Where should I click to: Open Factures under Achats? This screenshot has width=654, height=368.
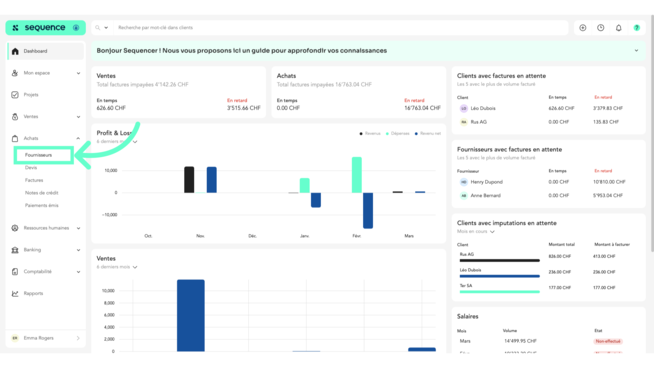[x=34, y=180]
